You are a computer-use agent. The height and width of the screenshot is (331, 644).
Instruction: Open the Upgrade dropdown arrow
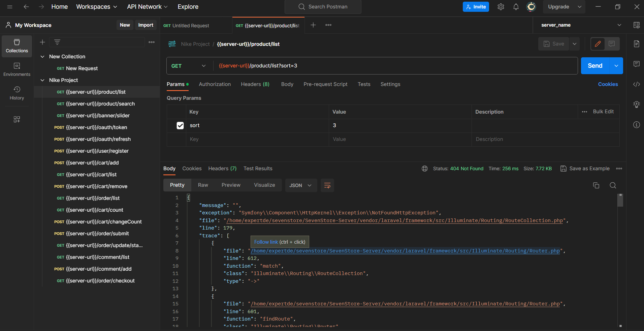coord(580,7)
